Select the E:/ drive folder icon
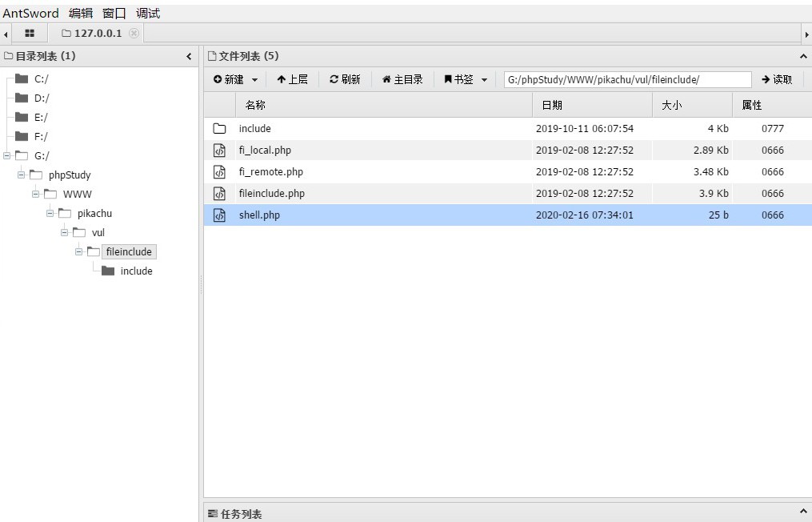 22,117
